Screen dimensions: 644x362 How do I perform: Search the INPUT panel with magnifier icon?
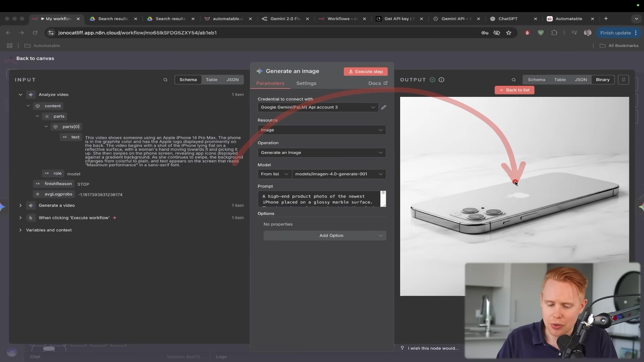[x=165, y=80]
